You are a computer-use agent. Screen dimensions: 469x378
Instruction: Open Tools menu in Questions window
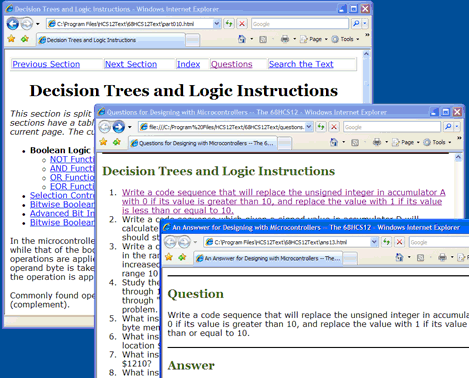tap(437, 142)
